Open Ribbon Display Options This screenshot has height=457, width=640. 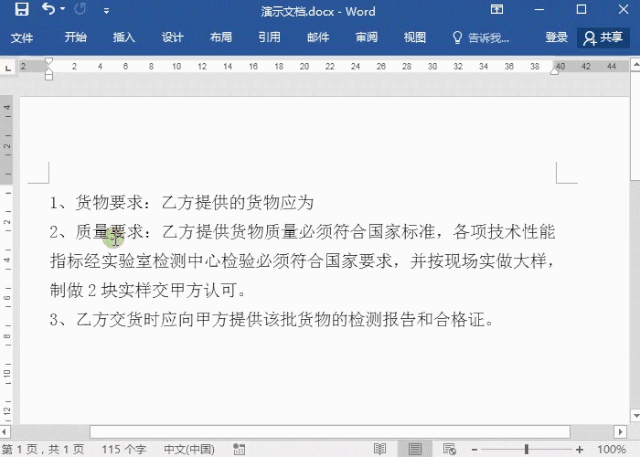coord(497,10)
